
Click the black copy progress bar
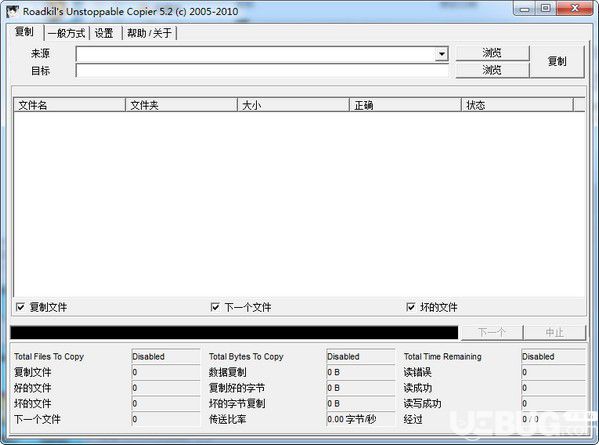[x=234, y=332]
